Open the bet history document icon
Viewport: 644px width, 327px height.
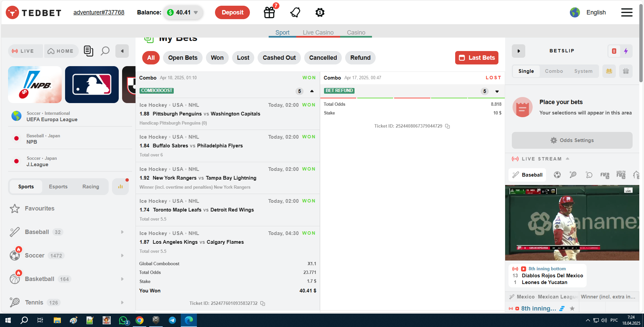pyautogui.click(x=88, y=51)
